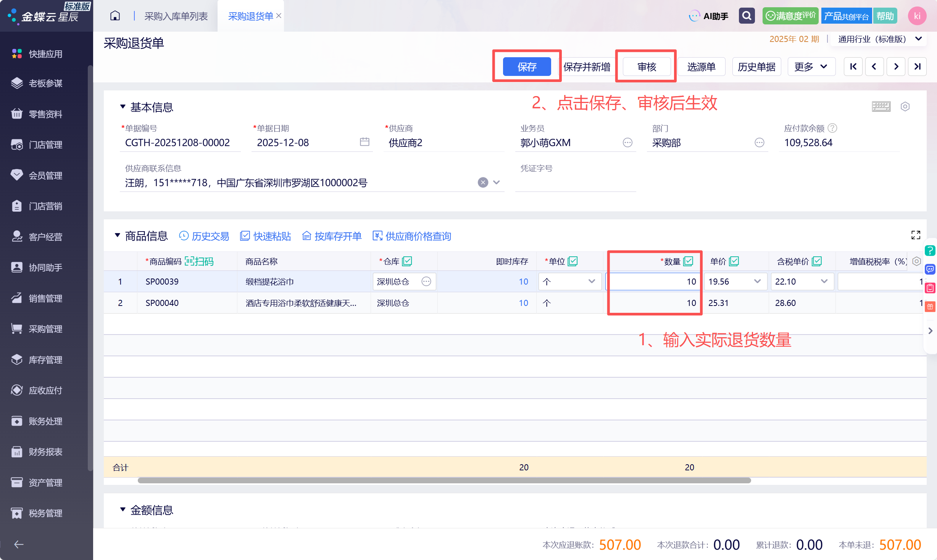
Task: Jump to first record navigation icon
Action: point(853,67)
